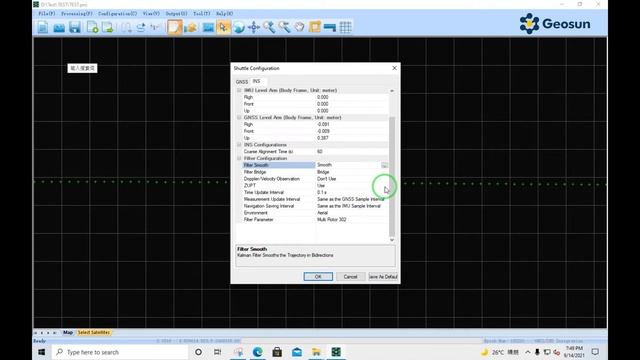
Task: Click property grid scrollbar up arrow
Action: [x=392, y=91]
